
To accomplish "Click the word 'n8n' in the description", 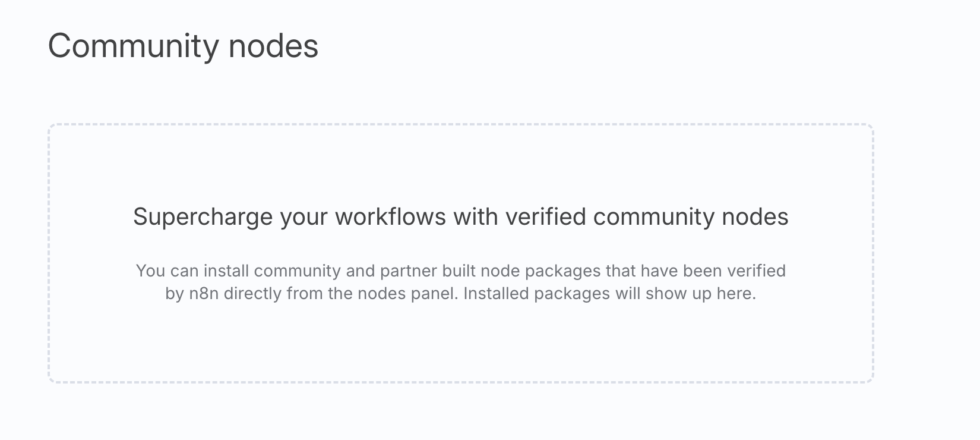I will (x=204, y=294).
